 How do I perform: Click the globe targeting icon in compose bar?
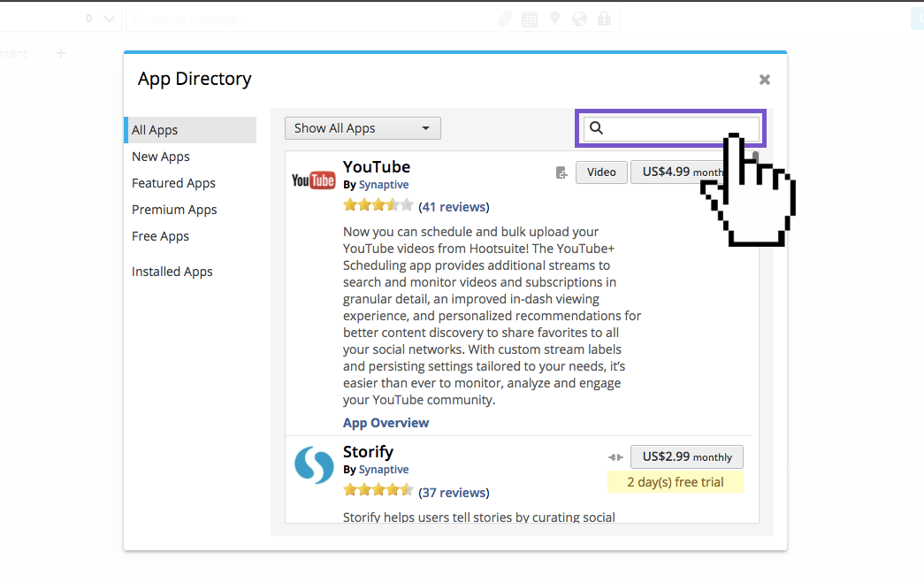pos(580,19)
